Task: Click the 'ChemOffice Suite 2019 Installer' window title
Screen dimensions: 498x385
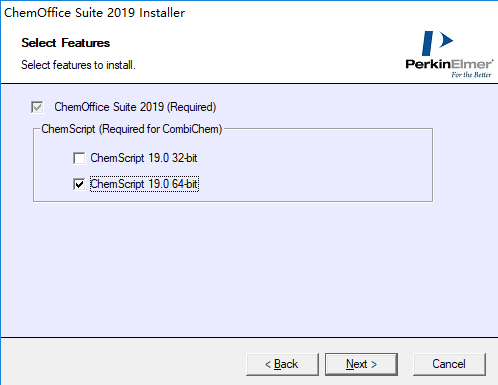Action: point(94,13)
